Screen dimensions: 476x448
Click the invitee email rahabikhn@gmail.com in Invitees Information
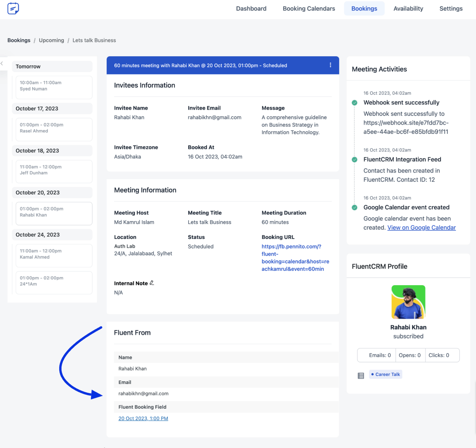[x=214, y=117]
